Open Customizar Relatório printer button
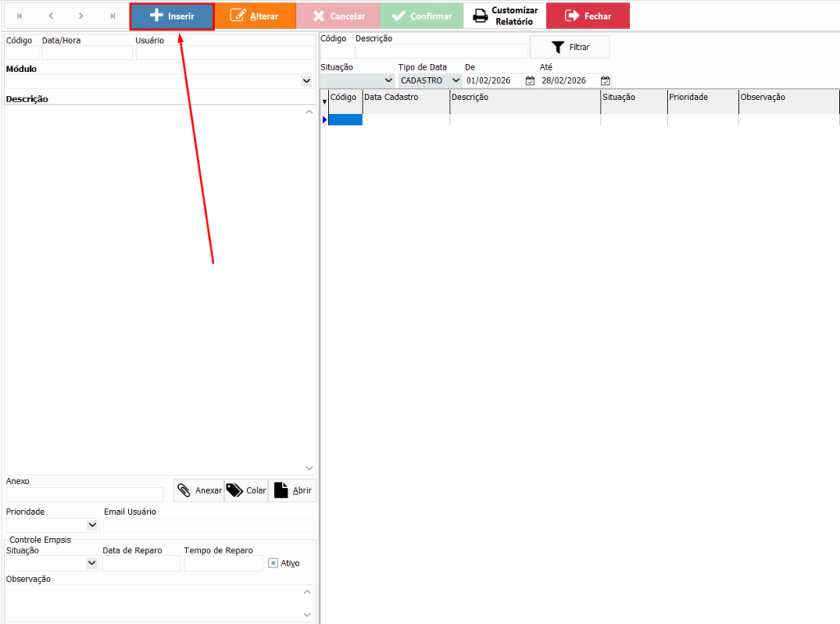This screenshot has width=840, height=624. (504, 16)
